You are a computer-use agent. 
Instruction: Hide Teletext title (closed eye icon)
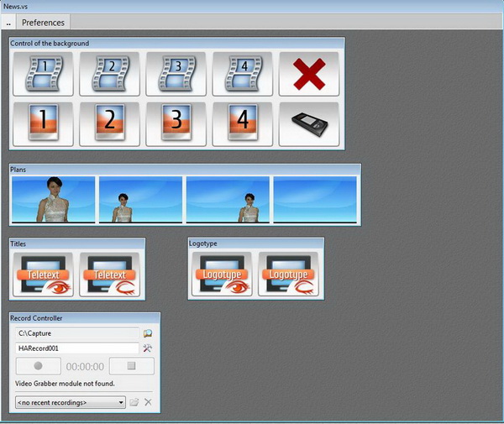coord(109,275)
